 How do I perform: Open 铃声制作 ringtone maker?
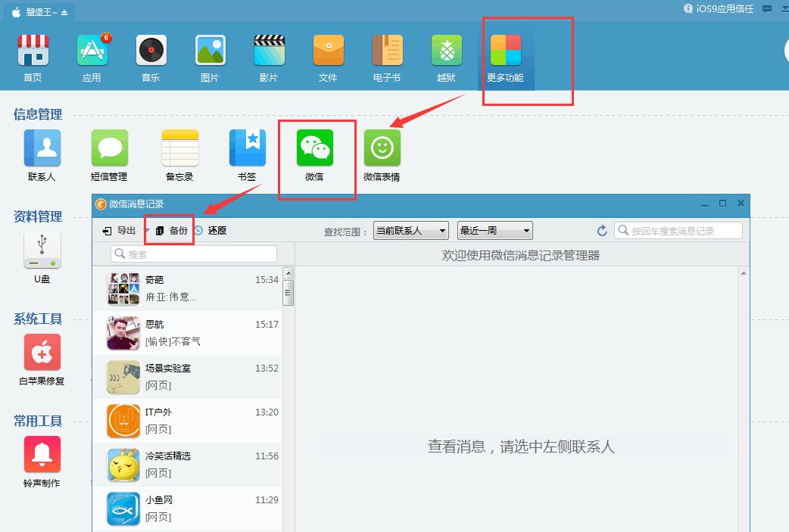[42, 462]
